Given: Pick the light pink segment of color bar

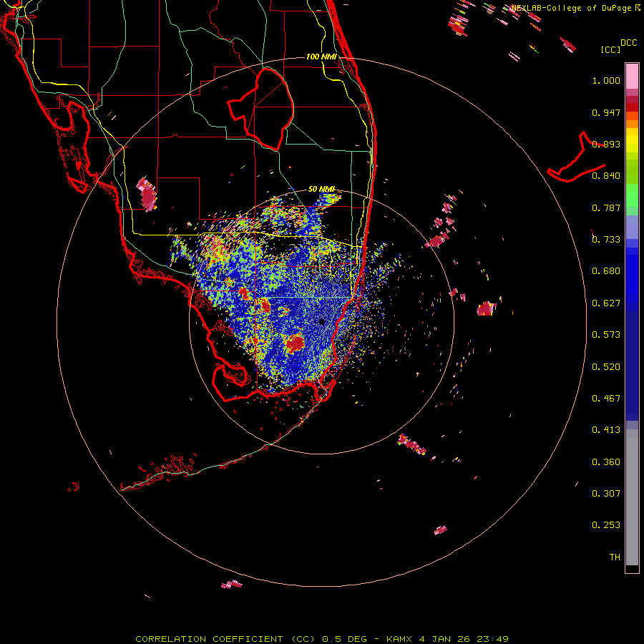Looking at the screenshot, I should click(x=632, y=77).
